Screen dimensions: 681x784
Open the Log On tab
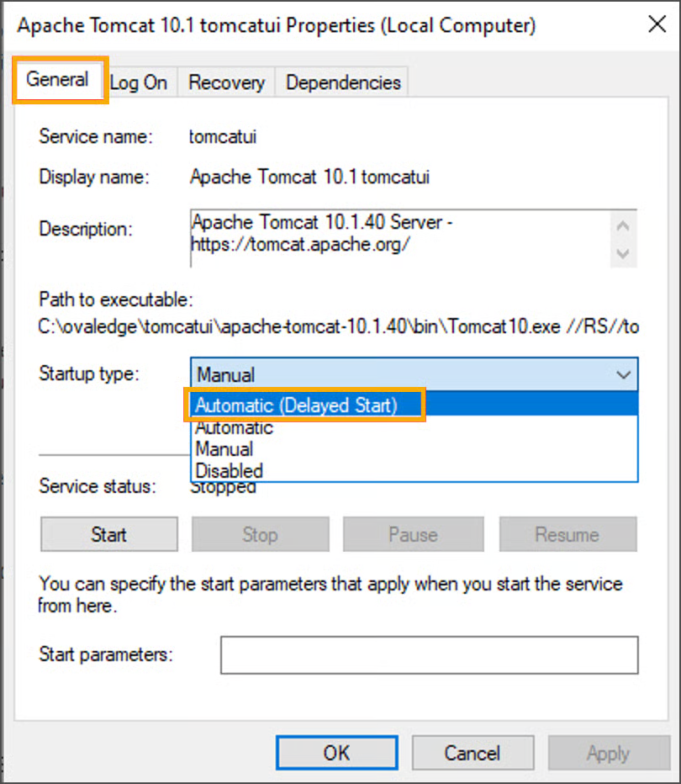pos(139,82)
